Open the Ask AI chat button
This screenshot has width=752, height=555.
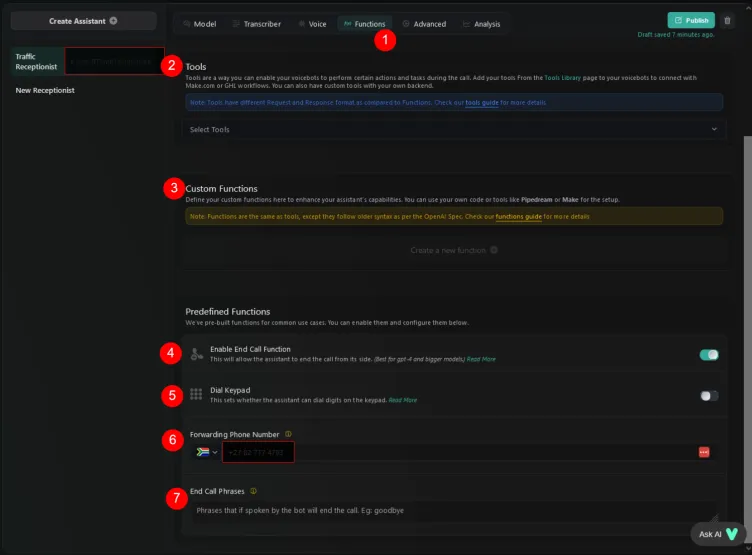[x=718, y=534]
